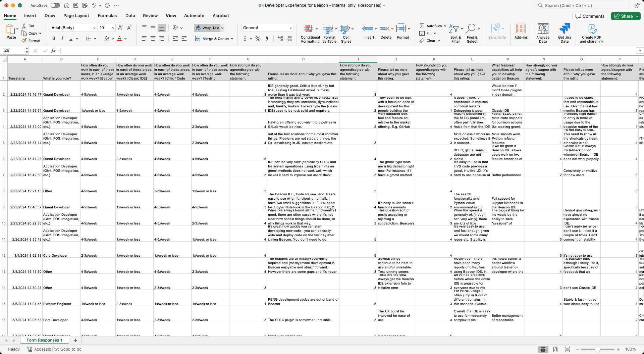This screenshot has width=644, height=354.
Task: Toggle the AutoSave switch
Action: (55, 5)
